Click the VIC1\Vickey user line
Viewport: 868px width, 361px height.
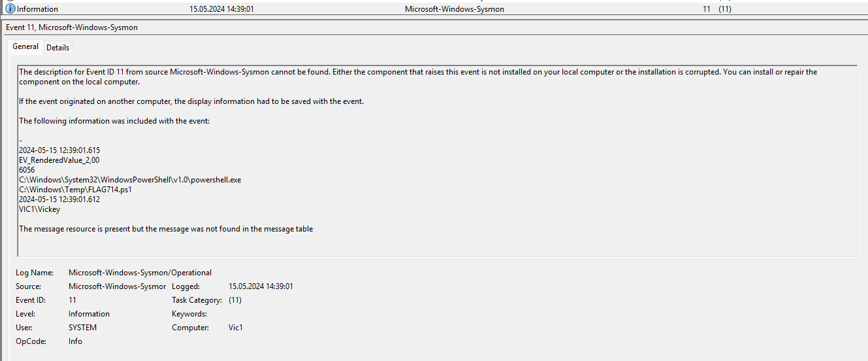(x=39, y=209)
